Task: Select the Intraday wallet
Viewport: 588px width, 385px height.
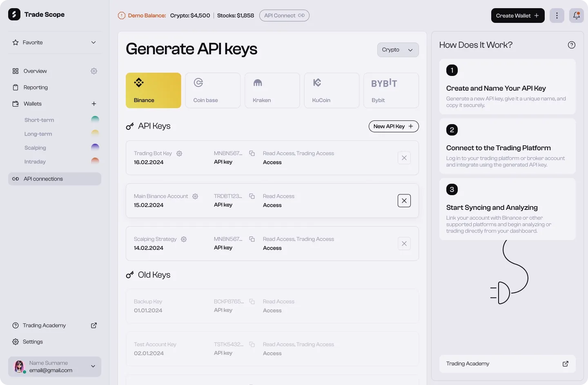Action: coord(35,162)
